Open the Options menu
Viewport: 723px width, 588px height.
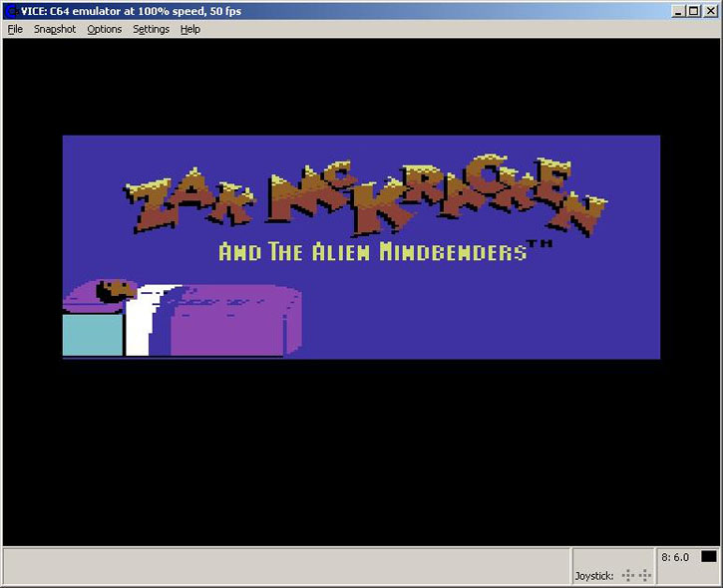(105, 30)
